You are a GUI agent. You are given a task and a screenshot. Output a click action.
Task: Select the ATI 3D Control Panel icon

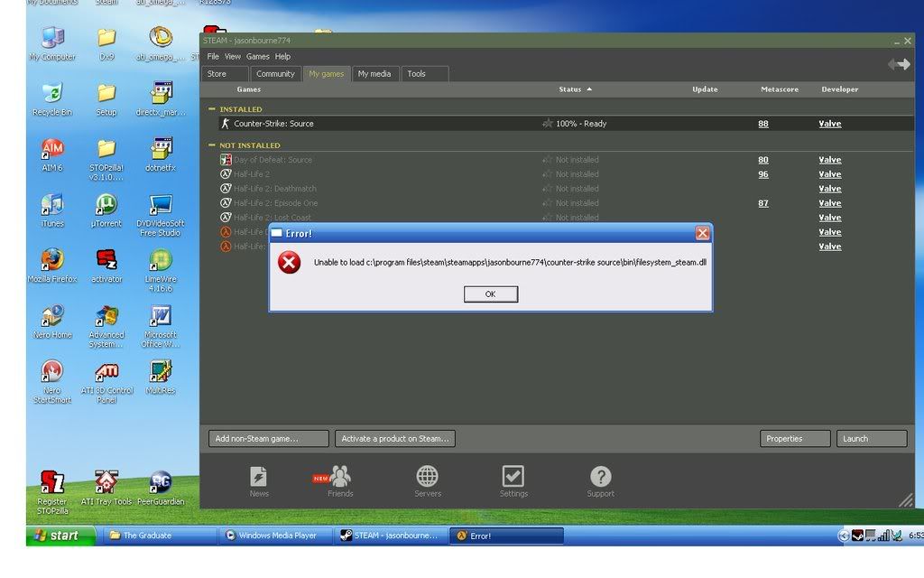coord(106,382)
